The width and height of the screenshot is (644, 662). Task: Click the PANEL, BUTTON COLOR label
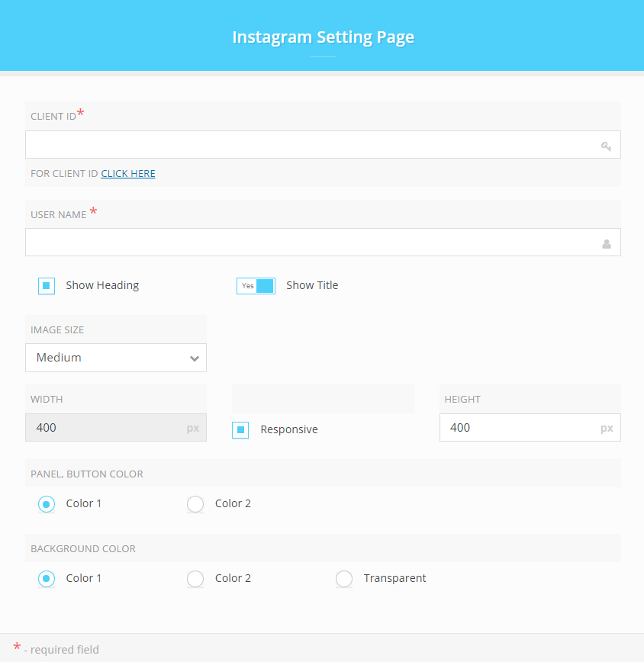86,474
